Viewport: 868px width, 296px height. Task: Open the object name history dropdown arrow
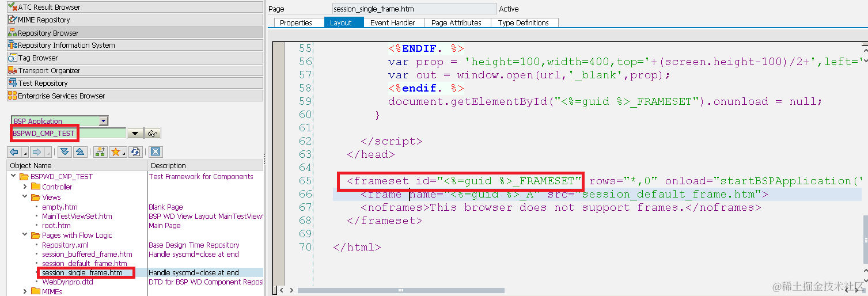coord(135,134)
